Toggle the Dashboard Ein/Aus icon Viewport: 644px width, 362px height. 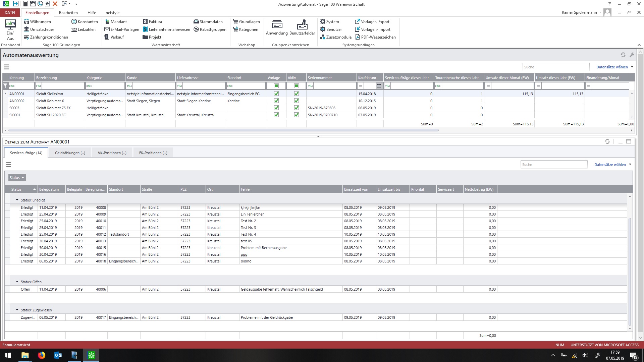(10, 30)
